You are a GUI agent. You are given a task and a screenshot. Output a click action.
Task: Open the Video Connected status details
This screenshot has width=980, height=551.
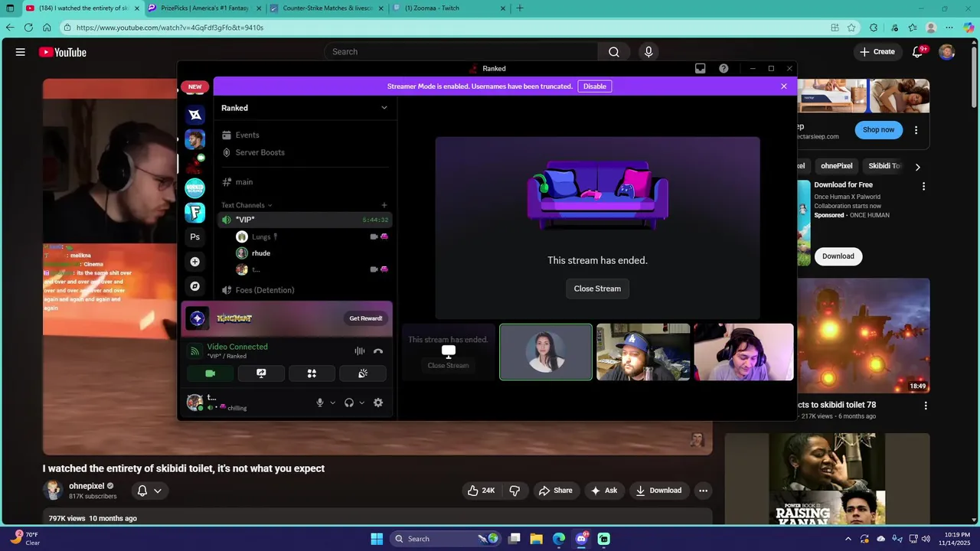[237, 347]
